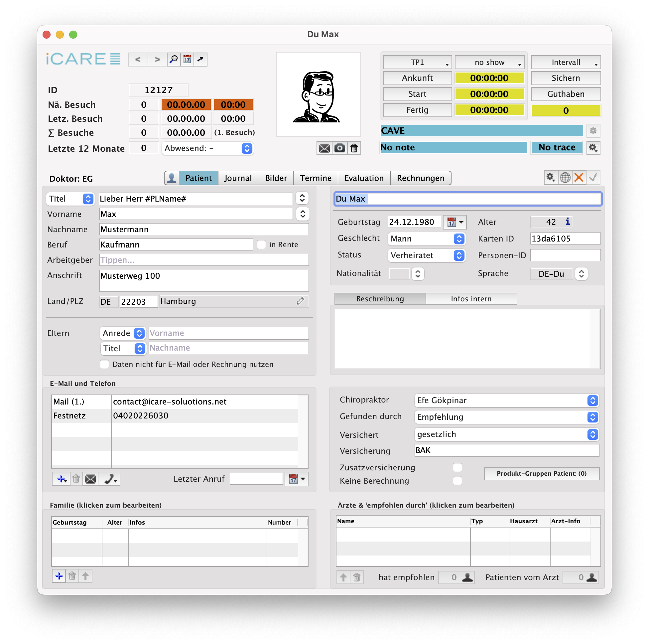Click the blue CAVE color bar
649x644 pixels.
pyautogui.click(x=481, y=131)
